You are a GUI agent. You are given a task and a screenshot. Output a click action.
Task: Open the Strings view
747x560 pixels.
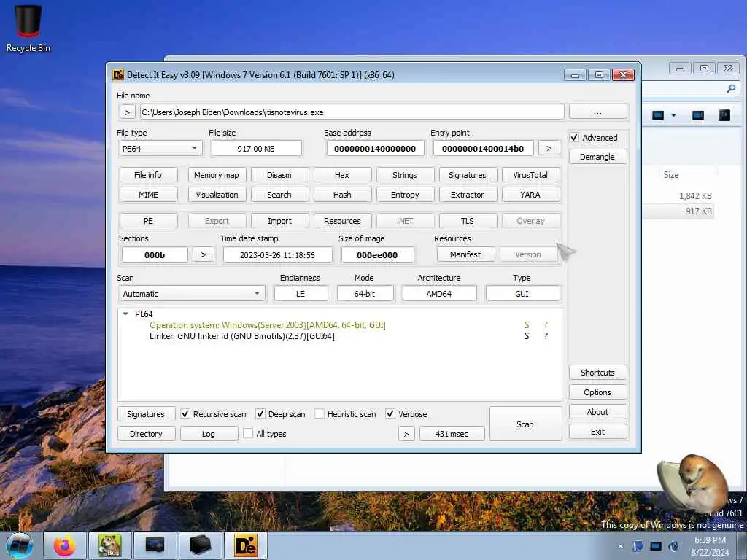pos(405,175)
